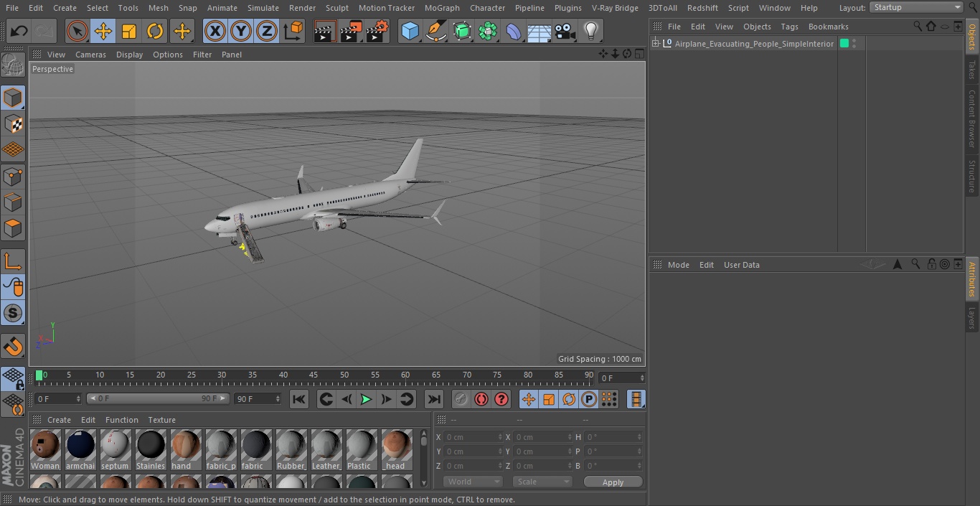
Task: Select the Live Selection tool
Action: click(x=77, y=31)
